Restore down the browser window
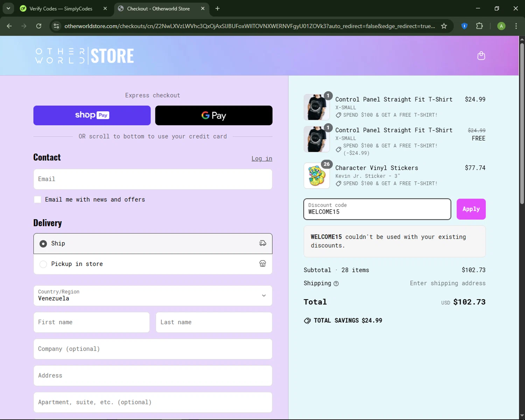 (497, 8)
